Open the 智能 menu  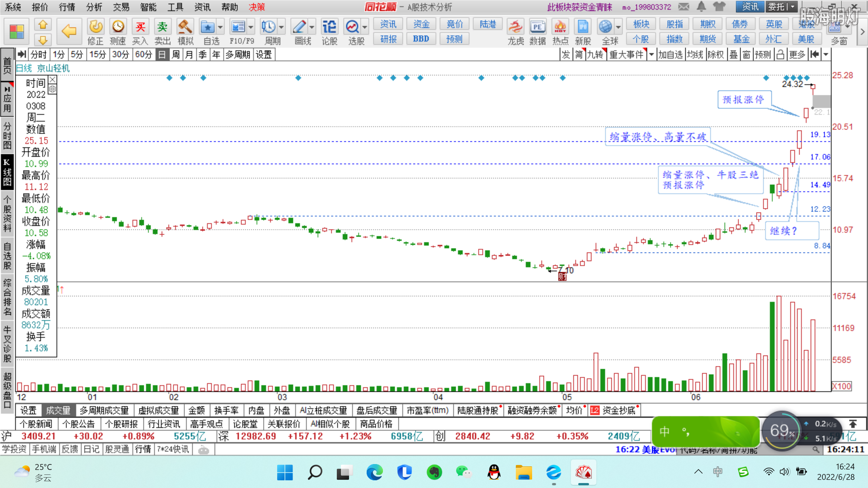148,7
